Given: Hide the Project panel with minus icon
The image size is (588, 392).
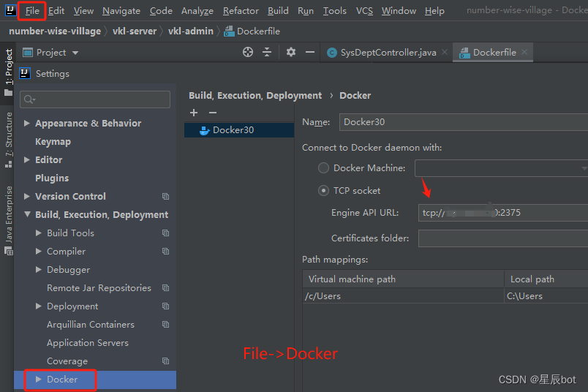Looking at the screenshot, I should [310, 52].
